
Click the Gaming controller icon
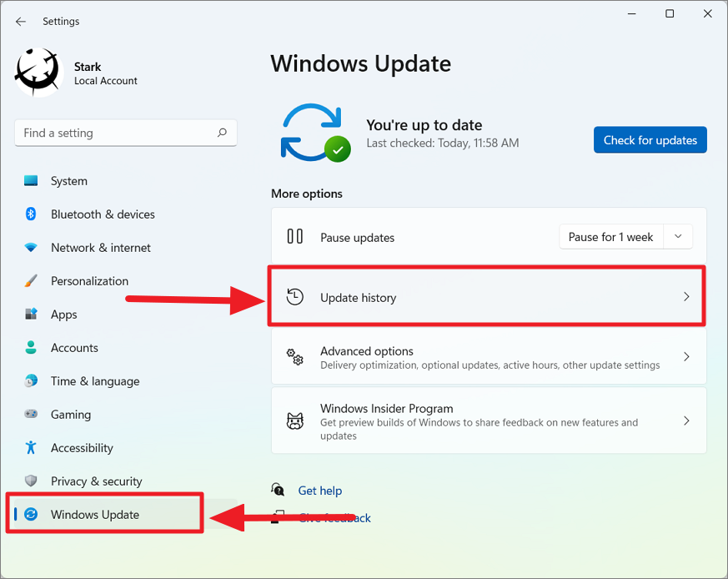[31, 414]
